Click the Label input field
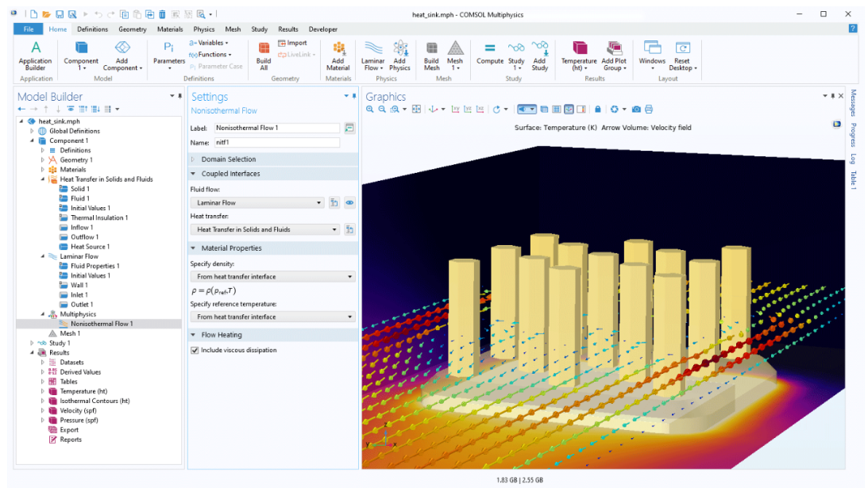The image size is (868, 488). [277, 128]
